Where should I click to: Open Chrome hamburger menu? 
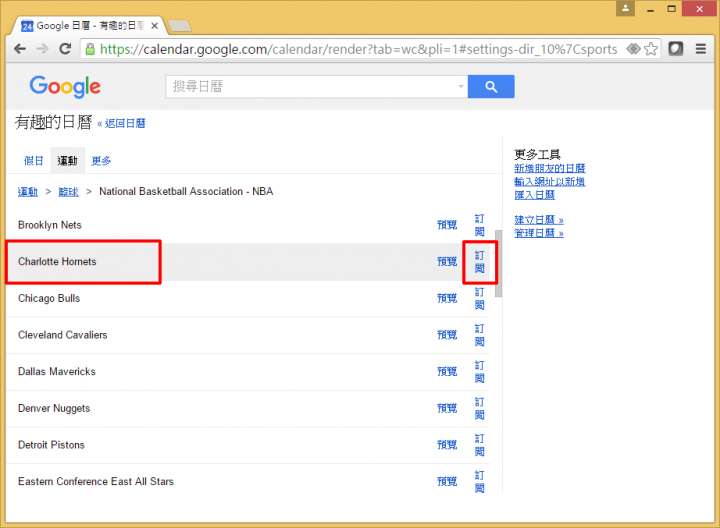701,49
